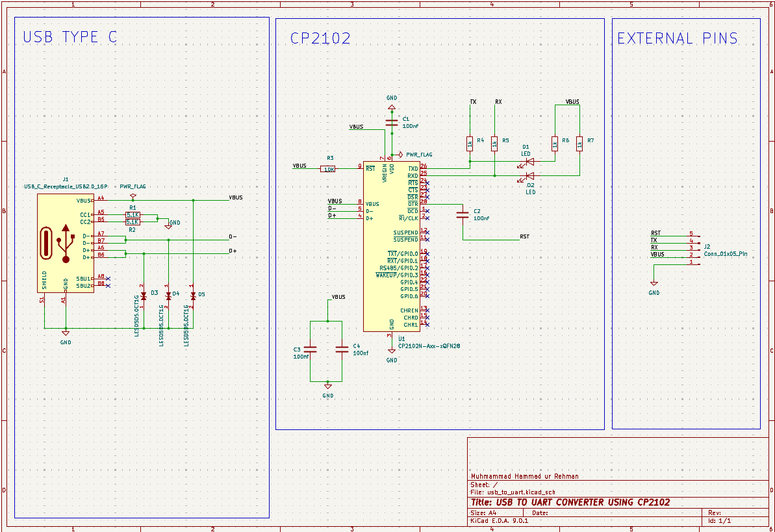The image size is (775, 532).
Task: Click the 'USB_C_Receptacle_USB2.0_16P' value text
Action: [x=66, y=187]
